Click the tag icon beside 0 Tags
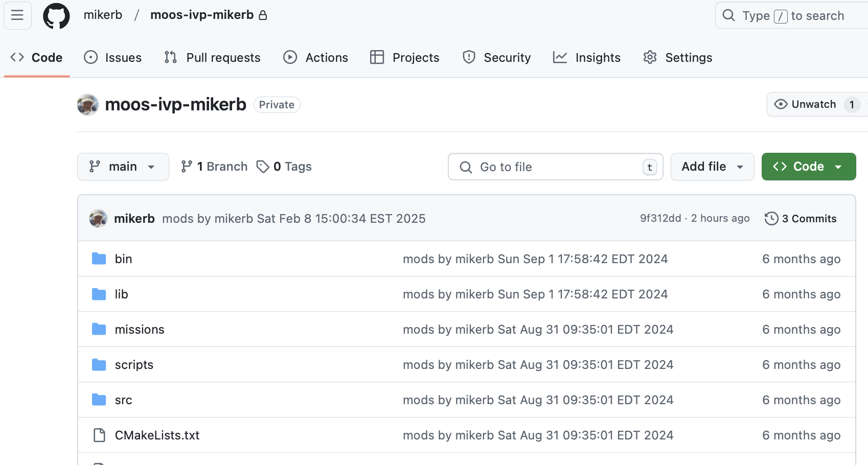This screenshot has width=868, height=465. (263, 167)
